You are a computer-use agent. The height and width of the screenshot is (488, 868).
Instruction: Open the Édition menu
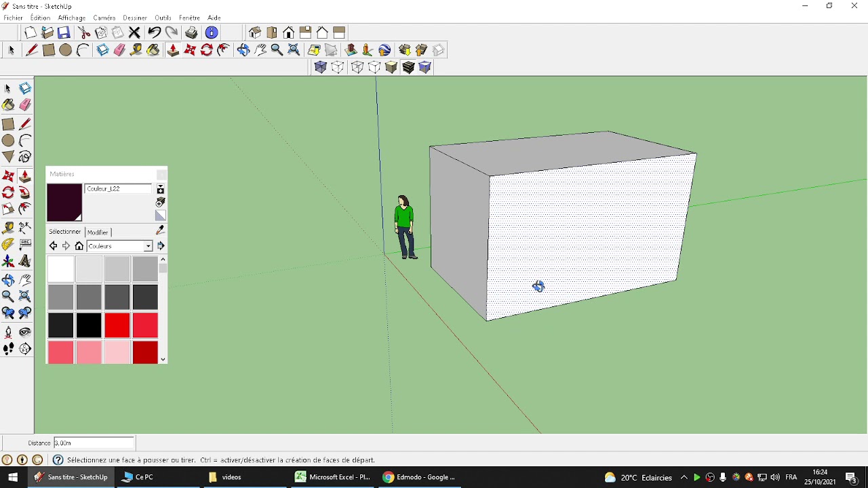(40, 18)
